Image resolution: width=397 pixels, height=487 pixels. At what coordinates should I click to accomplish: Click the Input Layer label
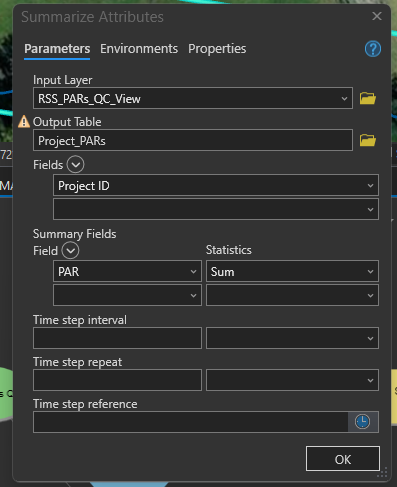pos(62,80)
